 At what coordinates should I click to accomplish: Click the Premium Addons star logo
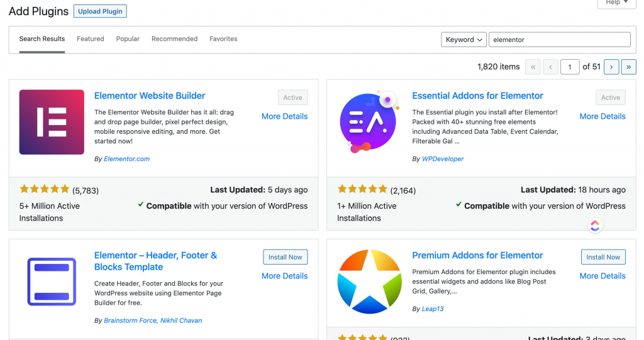click(369, 282)
